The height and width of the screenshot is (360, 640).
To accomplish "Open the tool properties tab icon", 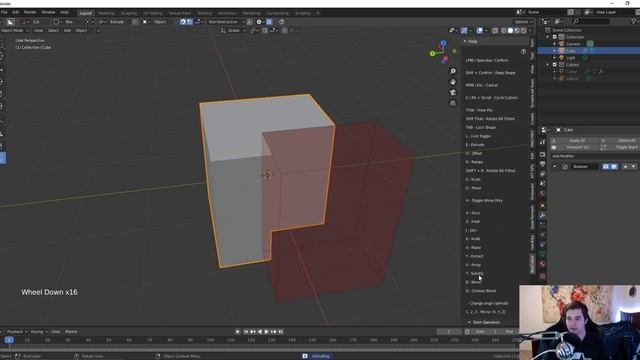I will 542,142.
